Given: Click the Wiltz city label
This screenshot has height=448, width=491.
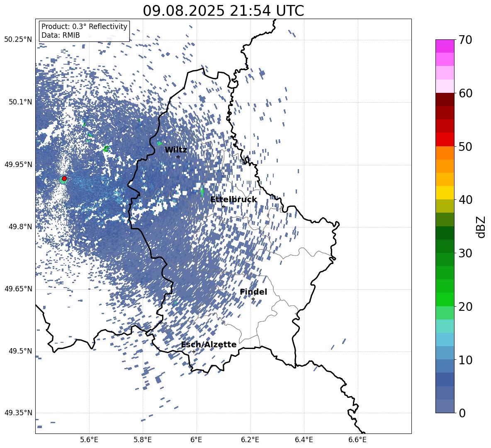Looking at the screenshot, I should click(176, 150).
